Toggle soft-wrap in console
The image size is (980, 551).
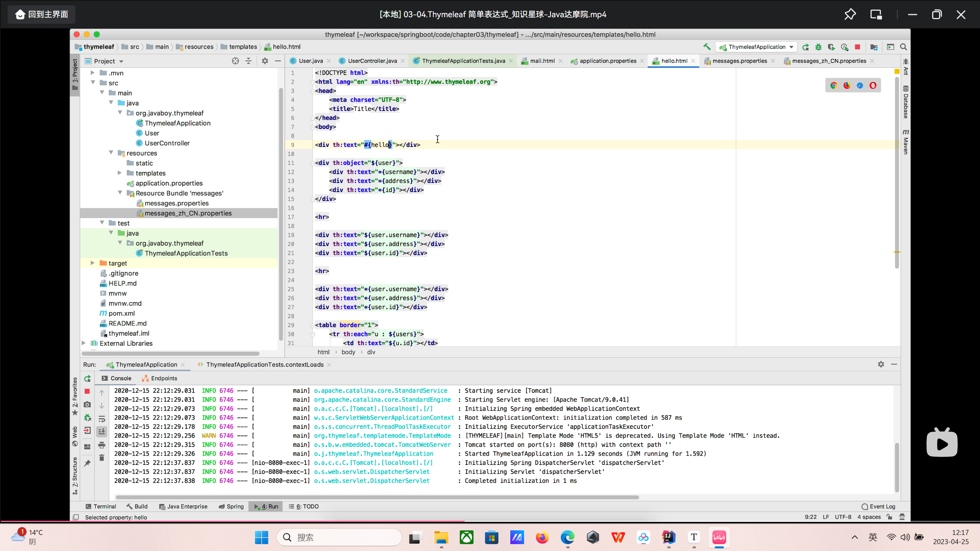point(101,419)
